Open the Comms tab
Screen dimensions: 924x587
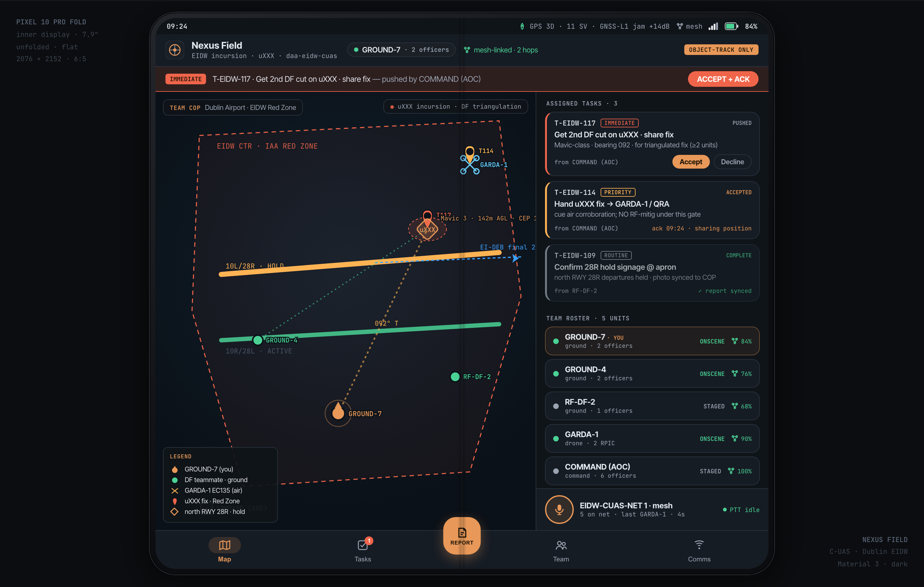(699, 550)
